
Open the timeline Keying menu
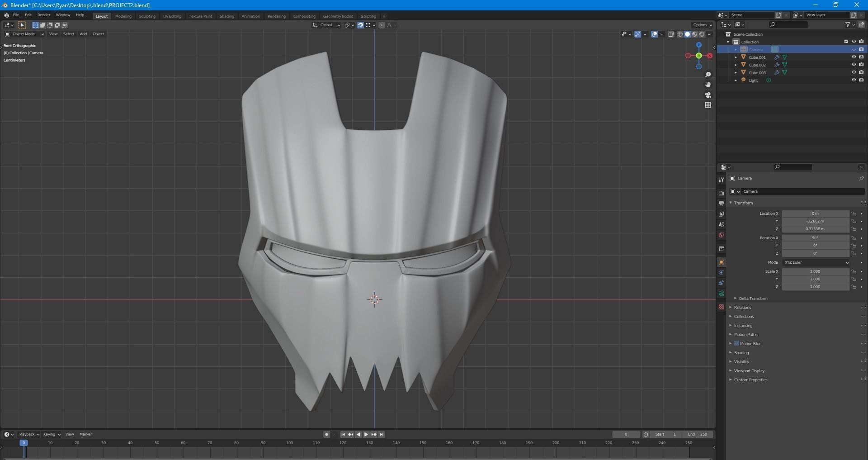pos(52,434)
